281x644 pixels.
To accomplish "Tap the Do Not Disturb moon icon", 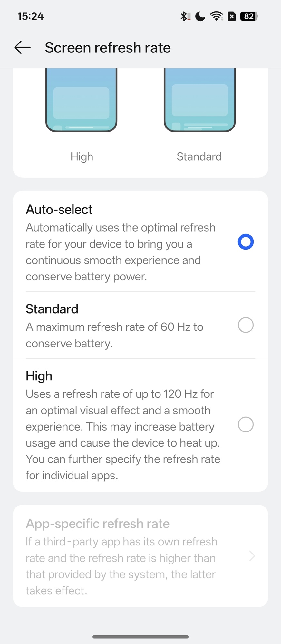I will tap(200, 16).
